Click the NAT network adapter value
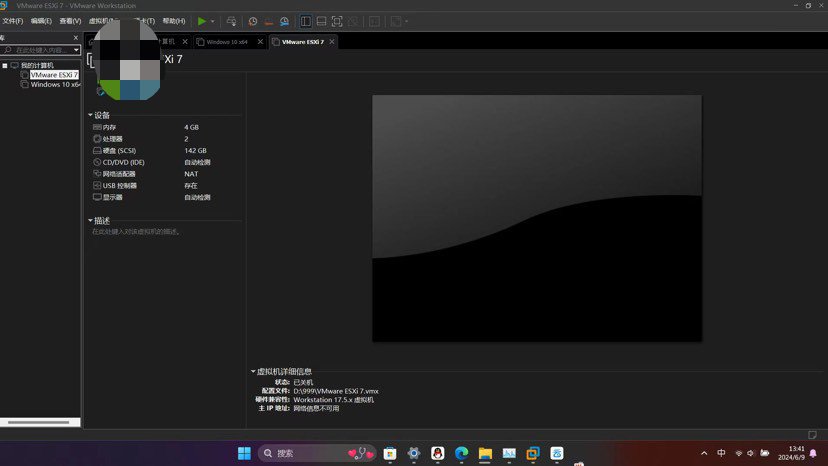The image size is (828, 466). (191, 174)
